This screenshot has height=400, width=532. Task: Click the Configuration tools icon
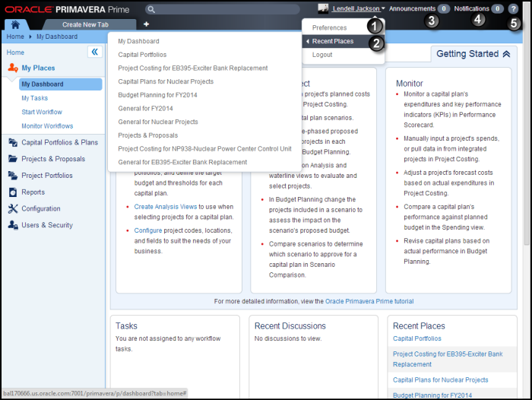coord(13,208)
